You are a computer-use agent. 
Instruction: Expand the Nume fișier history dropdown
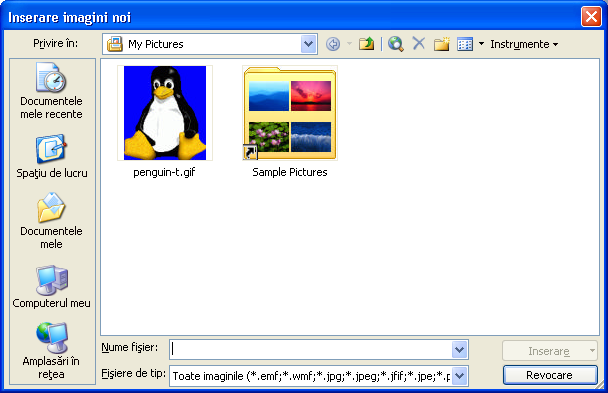pos(460,350)
